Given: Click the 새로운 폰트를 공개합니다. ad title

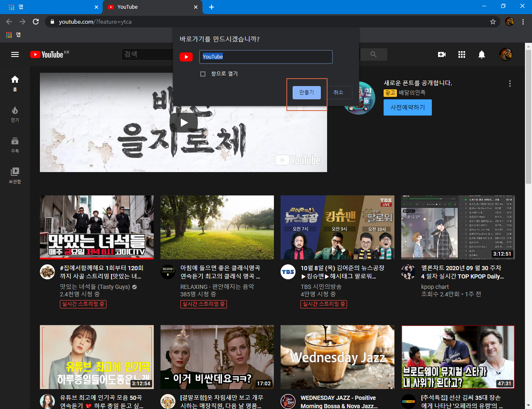Looking at the screenshot, I should click(x=418, y=83).
